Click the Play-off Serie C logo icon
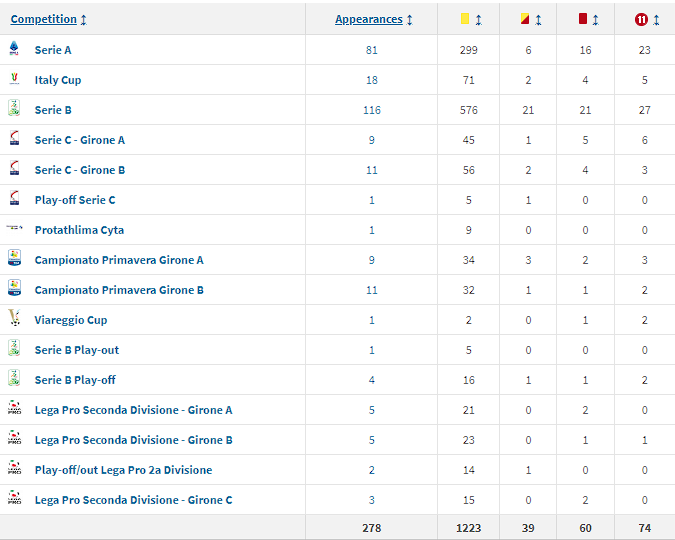Image resolution: width=675 pixels, height=540 pixels. click(x=14, y=199)
